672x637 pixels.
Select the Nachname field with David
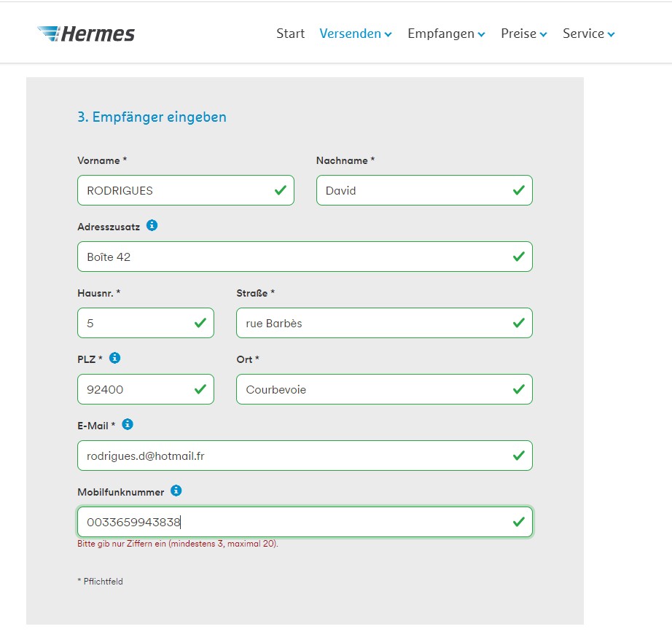pos(424,190)
